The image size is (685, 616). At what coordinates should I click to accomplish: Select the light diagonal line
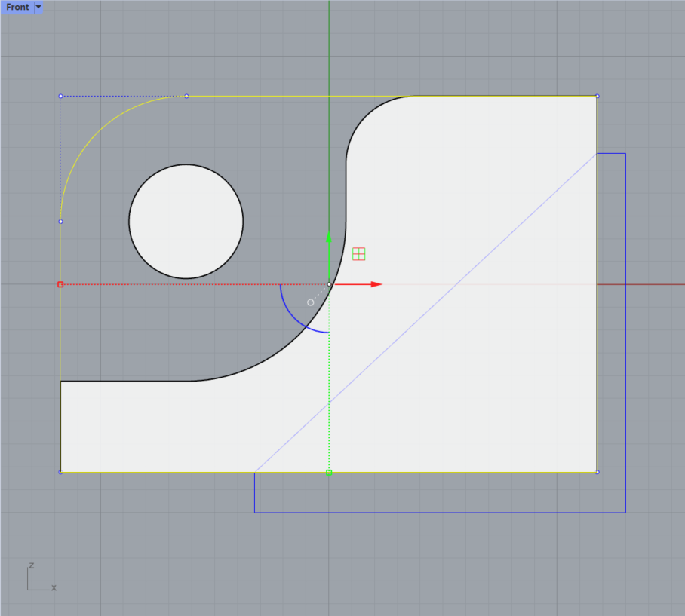(426, 313)
